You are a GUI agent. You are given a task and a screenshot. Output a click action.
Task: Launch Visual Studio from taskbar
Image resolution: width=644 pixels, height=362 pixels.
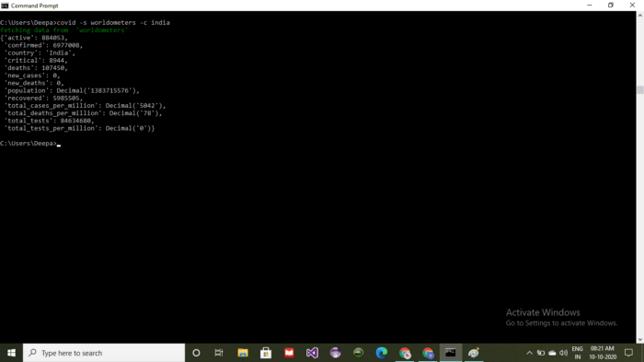click(x=312, y=353)
